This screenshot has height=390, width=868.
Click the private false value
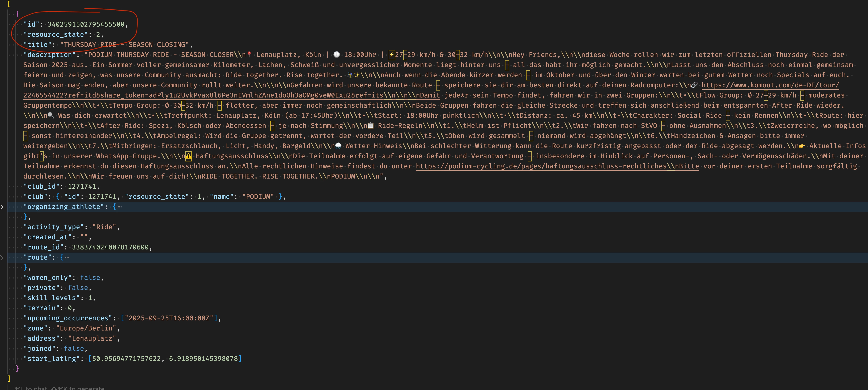(78, 288)
